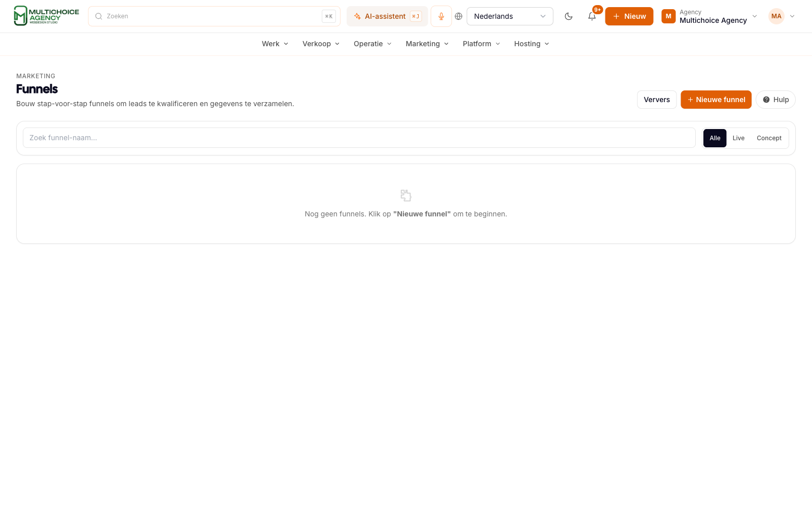
Task: Click the Zoek funnel-naam search field
Action: [x=359, y=138]
